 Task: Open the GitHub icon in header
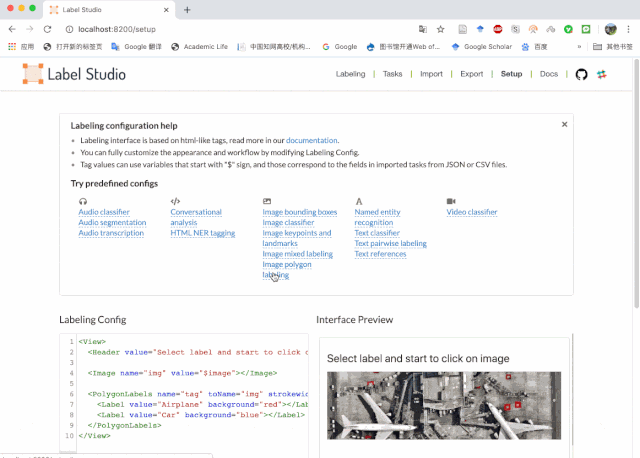coord(581,74)
